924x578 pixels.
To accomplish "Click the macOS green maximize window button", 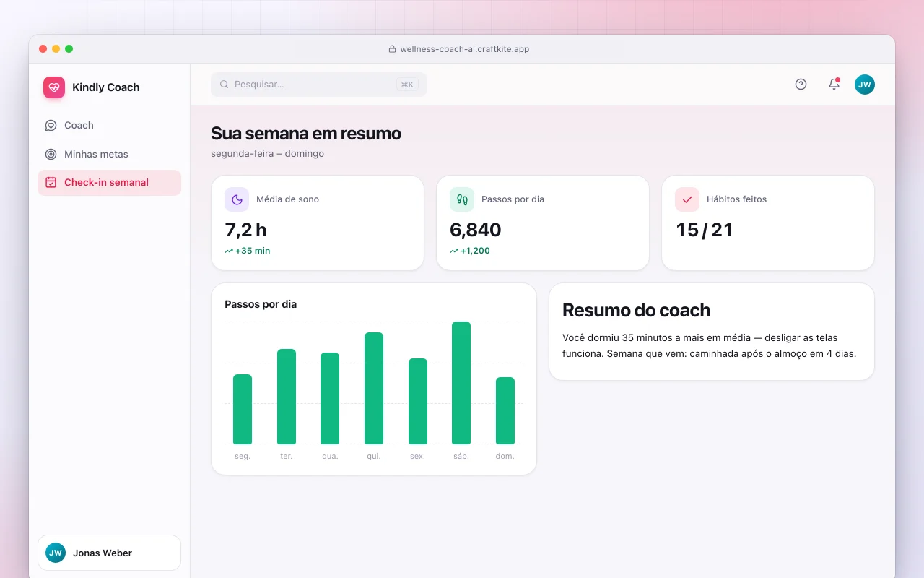I will point(69,49).
